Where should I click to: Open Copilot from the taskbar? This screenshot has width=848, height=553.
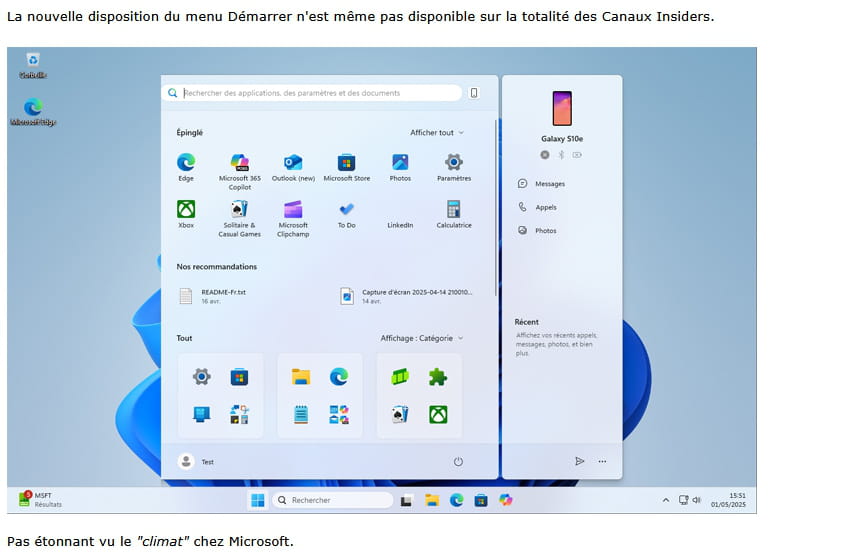click(506, 500)
